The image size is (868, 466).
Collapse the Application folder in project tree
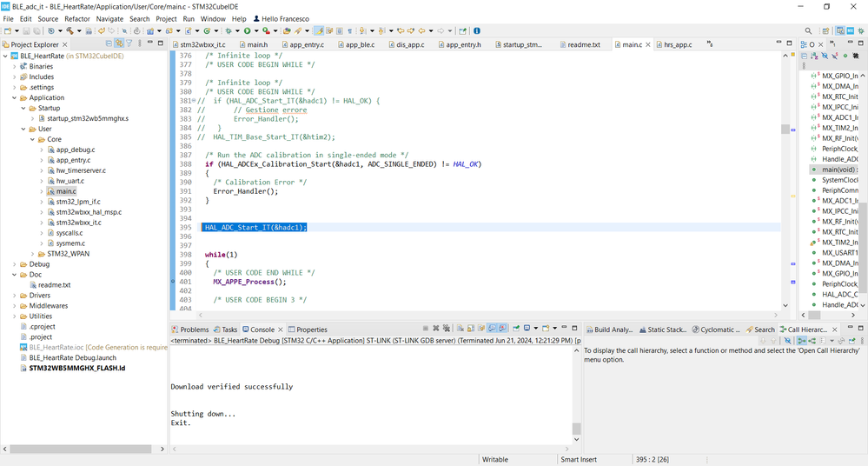pos(15,98)
